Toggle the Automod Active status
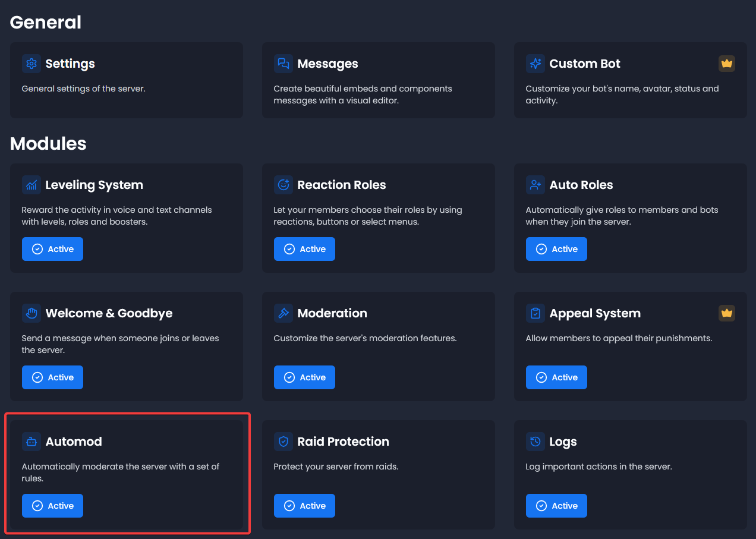756x539 pixels. (52, 505)
